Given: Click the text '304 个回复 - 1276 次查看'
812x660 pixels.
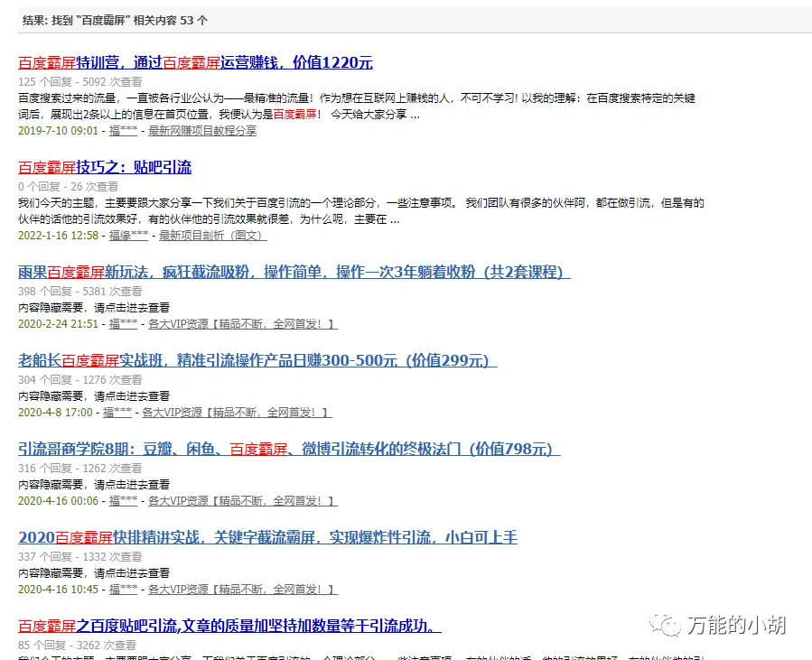Looking at the screenshot, I should tap(80, 380).
